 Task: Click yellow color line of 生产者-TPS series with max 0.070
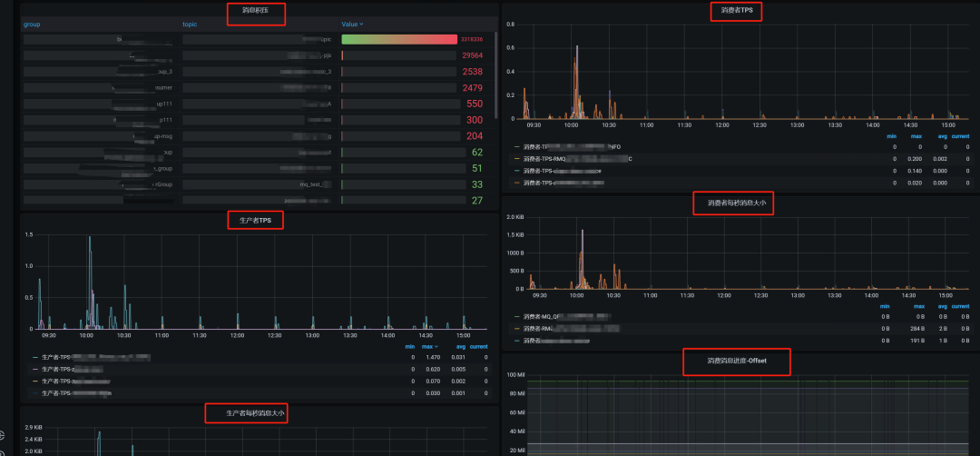click(x=35, y=381)
